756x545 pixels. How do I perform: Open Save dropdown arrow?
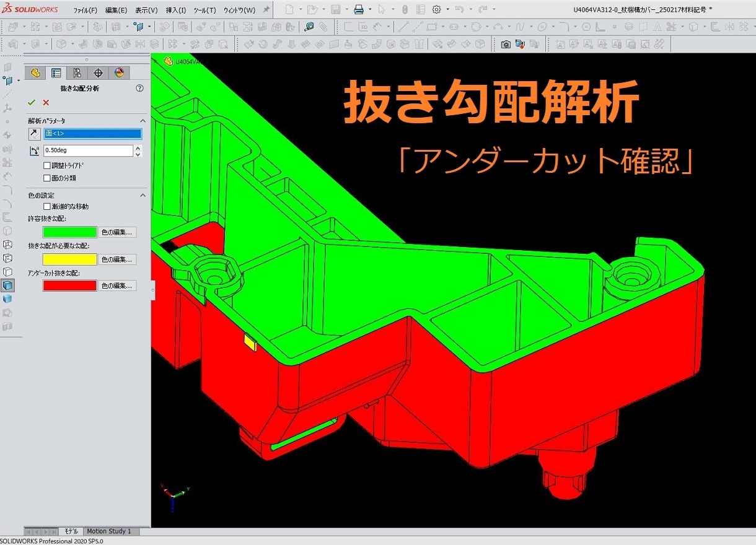(346, 10)
